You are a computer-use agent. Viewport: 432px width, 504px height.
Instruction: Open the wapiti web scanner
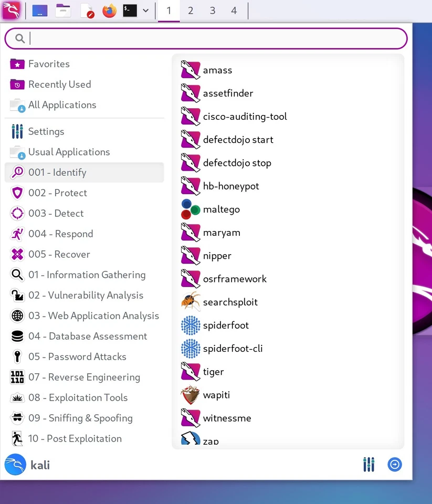[216, 395]
